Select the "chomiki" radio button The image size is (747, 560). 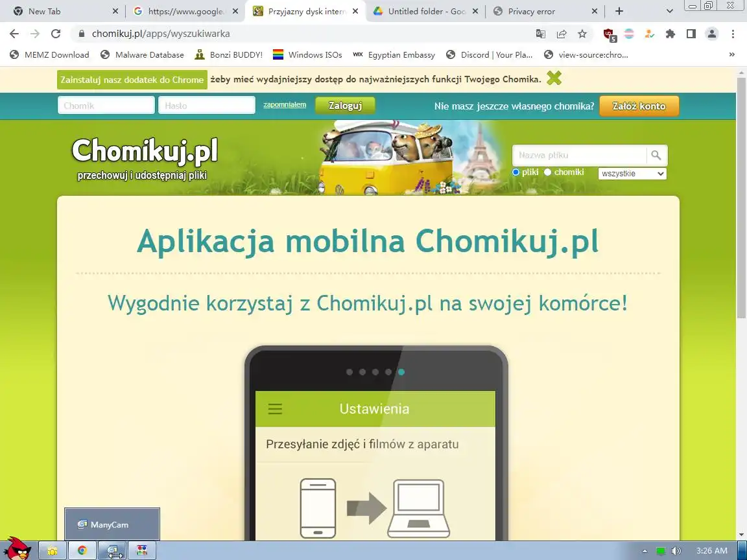[547, 172]
